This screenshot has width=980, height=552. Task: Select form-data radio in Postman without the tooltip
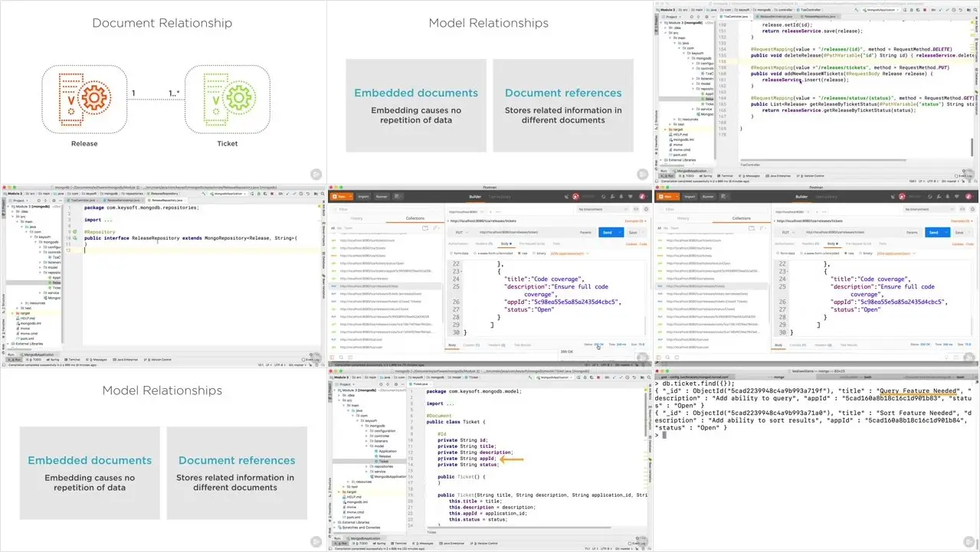[779, 253]
